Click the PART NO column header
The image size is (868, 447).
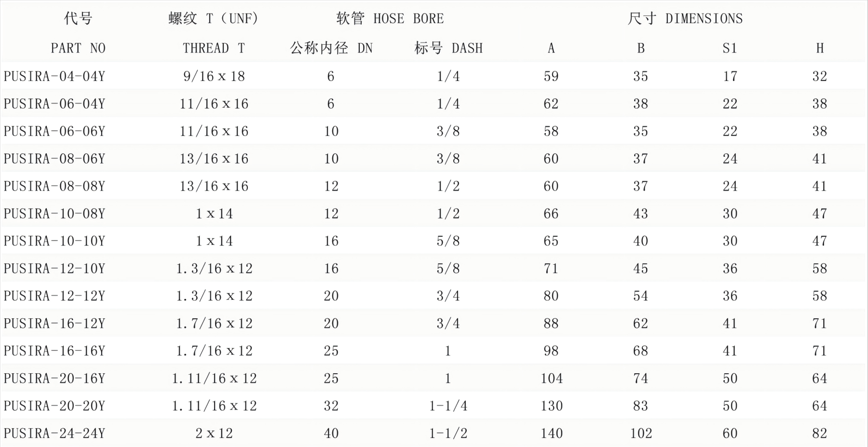coord(78,48)
